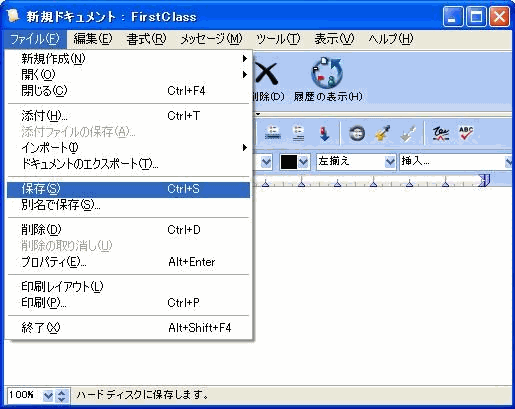Select 印刷(P) menu entry
515x409 pixels.
pyautogui.click(x=128, y=302)
